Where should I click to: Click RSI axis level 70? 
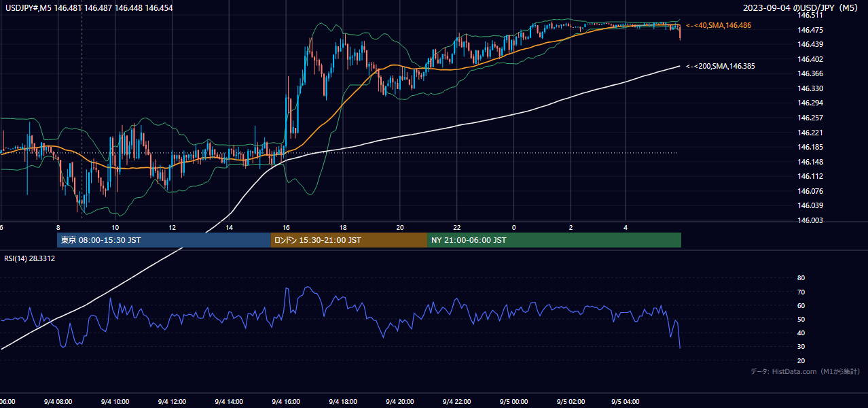click(x=801, y=292)
